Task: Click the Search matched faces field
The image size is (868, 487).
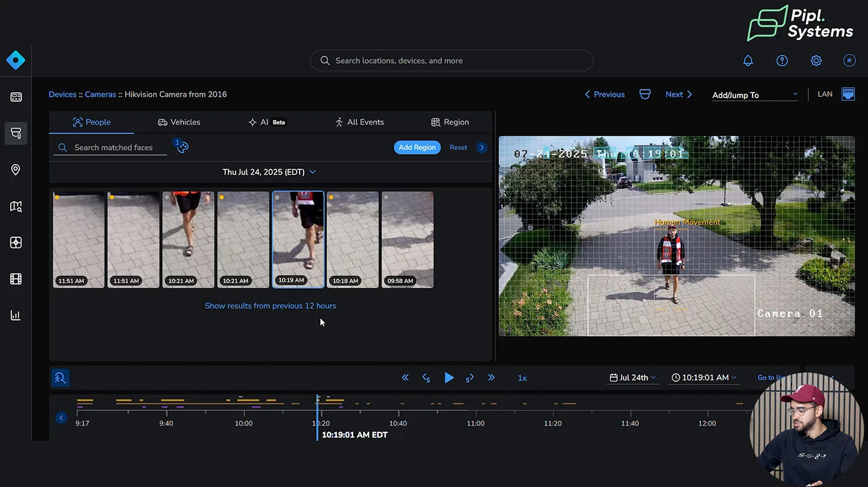Action: pos(113,148)
